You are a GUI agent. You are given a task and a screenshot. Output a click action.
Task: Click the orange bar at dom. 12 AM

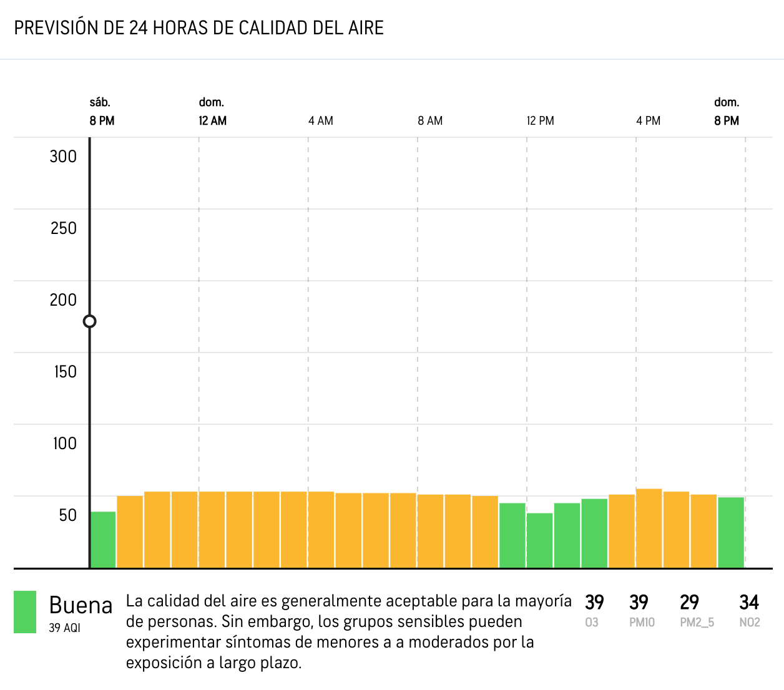(x=212, y=530)
